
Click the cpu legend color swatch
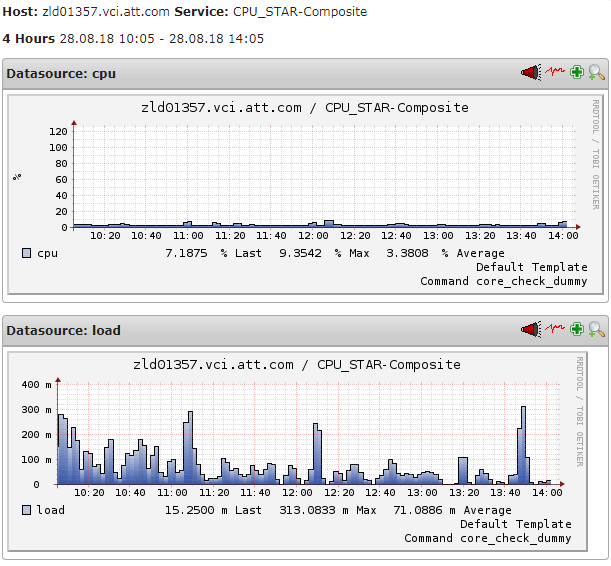pos(26,253)
